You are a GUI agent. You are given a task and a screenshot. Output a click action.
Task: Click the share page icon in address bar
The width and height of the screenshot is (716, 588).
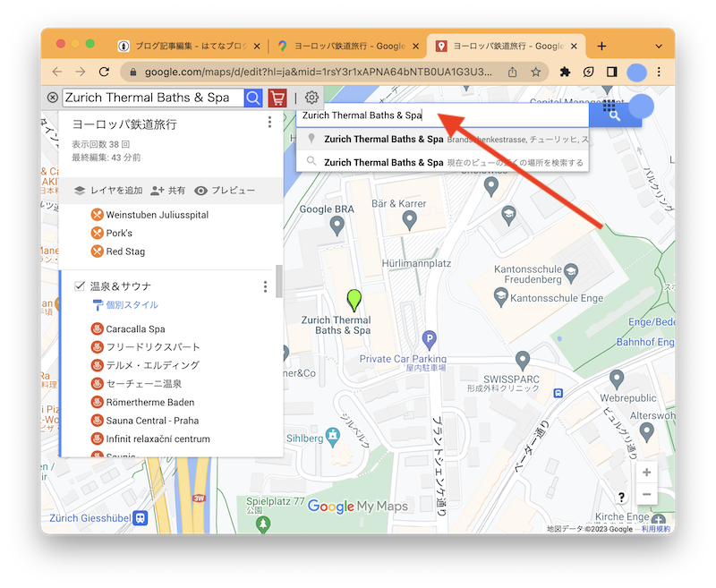tap(512, 72)
